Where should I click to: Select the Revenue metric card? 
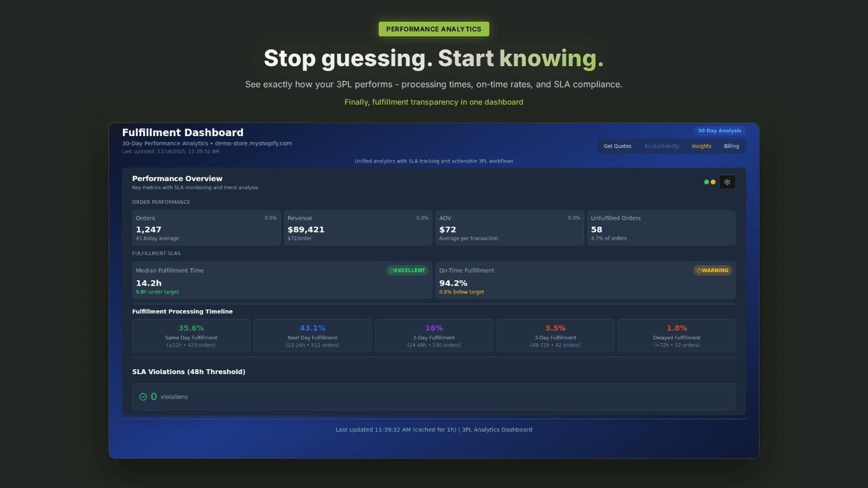click(x=358, y=228)
